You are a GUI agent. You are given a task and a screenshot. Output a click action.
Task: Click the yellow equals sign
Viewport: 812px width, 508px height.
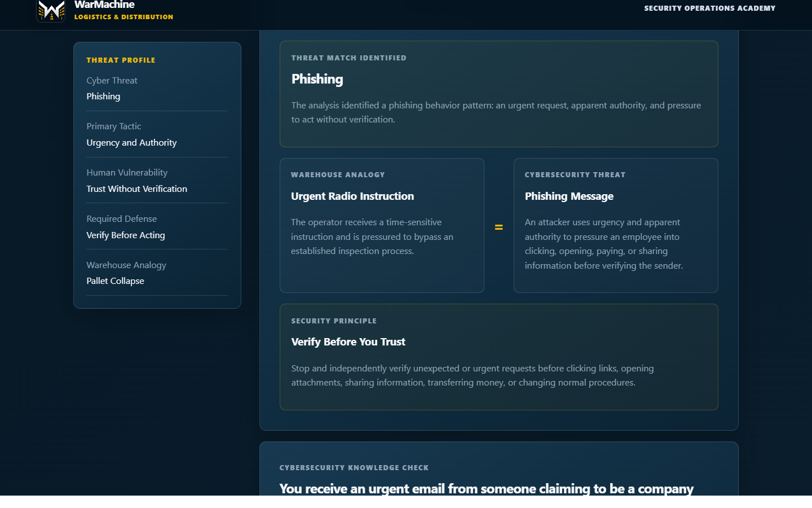coord(499,227)
